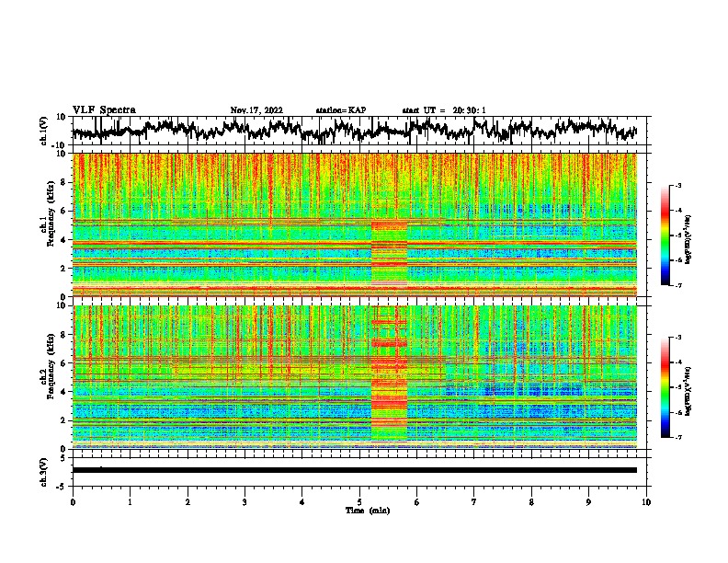
Task: Click the "4" kHz tick on ch.1 frequency axis
Action: [63, 240]
